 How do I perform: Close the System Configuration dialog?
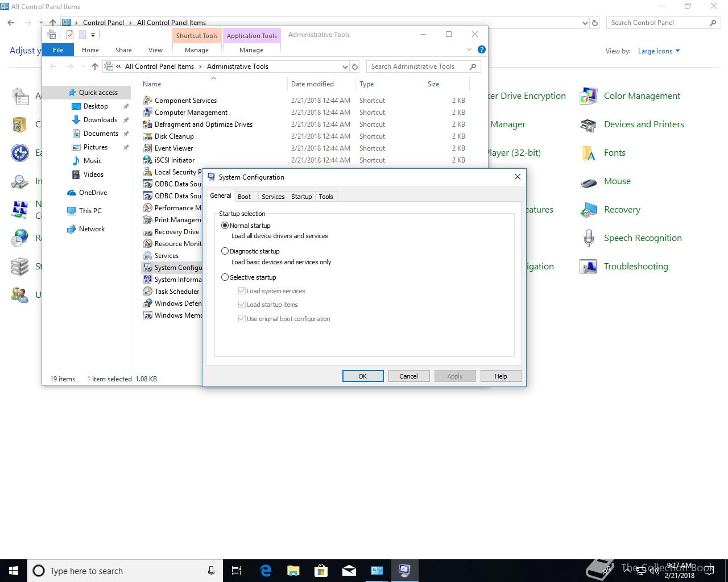518,177
